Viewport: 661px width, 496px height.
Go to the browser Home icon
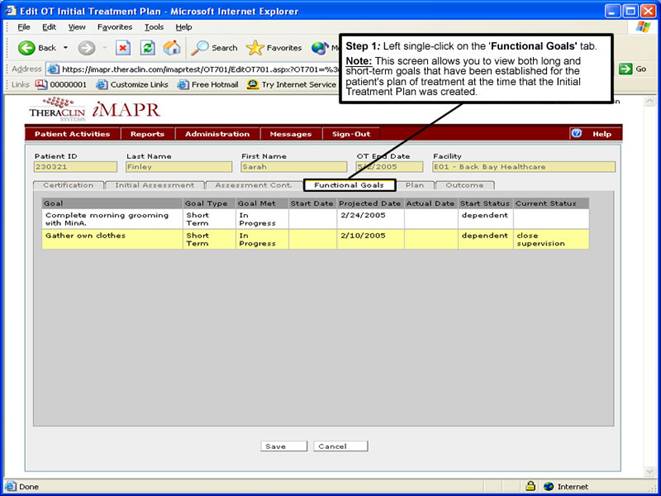pyautogui.click(x=172, y=47)
